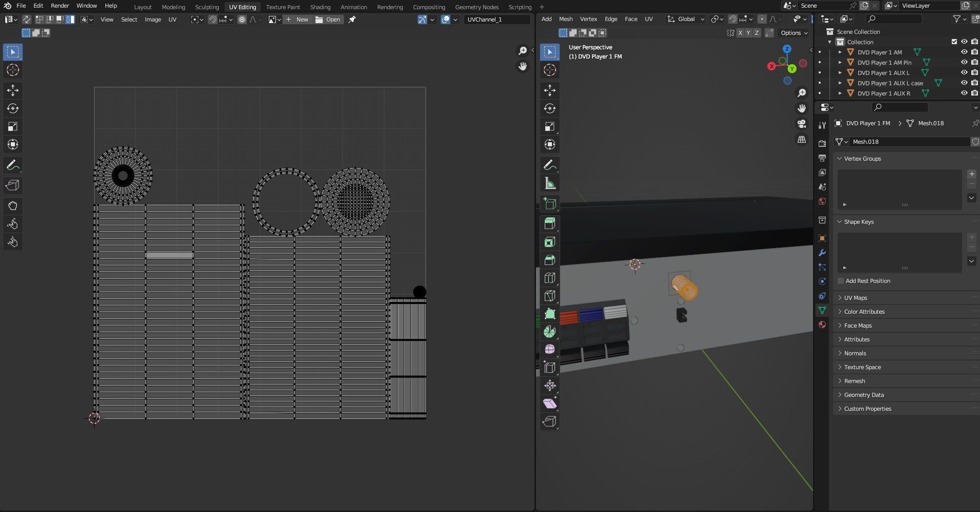Select the Annotate tool in UV editor
Screen dimensions: 980x512
point(13,165)
